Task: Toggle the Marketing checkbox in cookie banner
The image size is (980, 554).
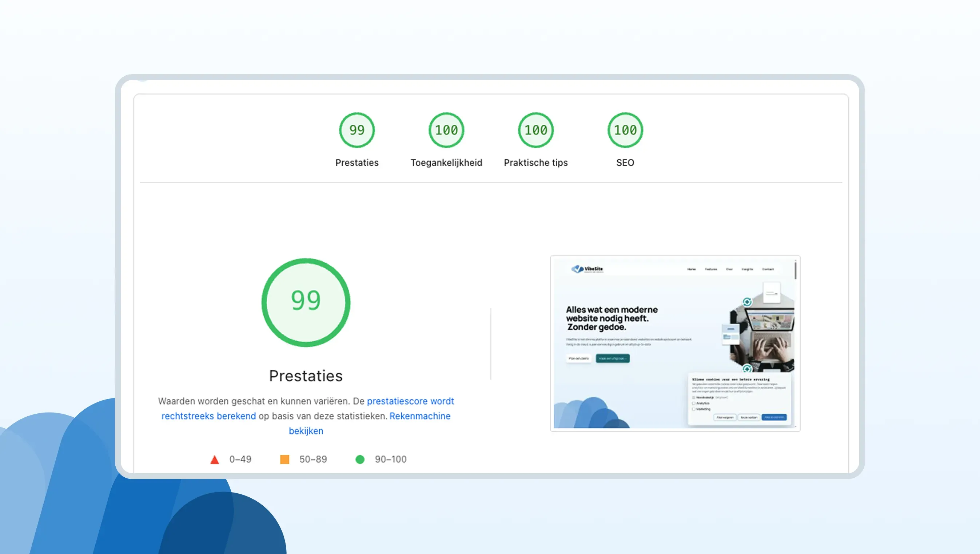Action: coord(694,409)
